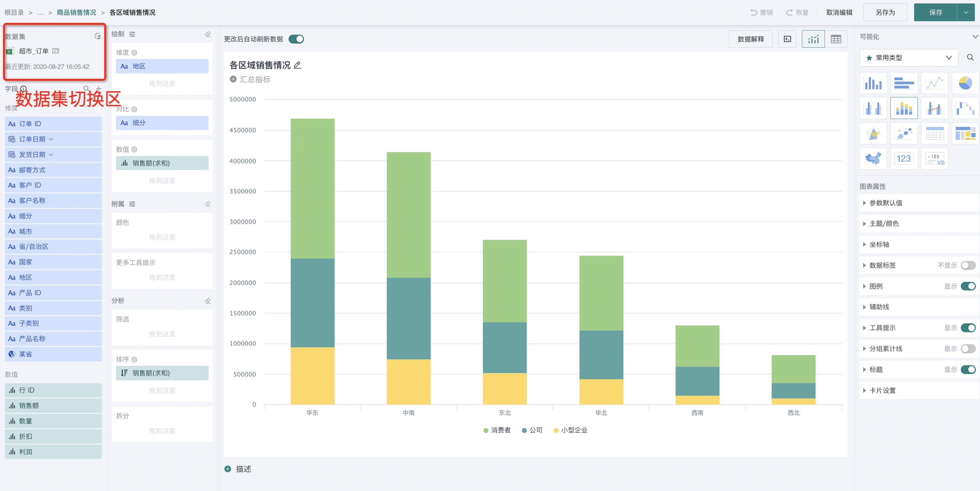
Task: Select the radar chart type
Action: point(873,133)
